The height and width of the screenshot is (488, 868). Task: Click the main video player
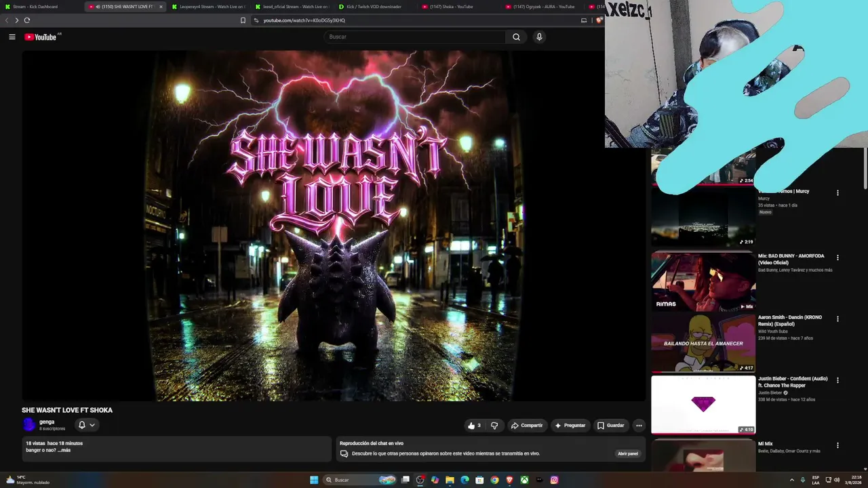[x=334, y=226]
